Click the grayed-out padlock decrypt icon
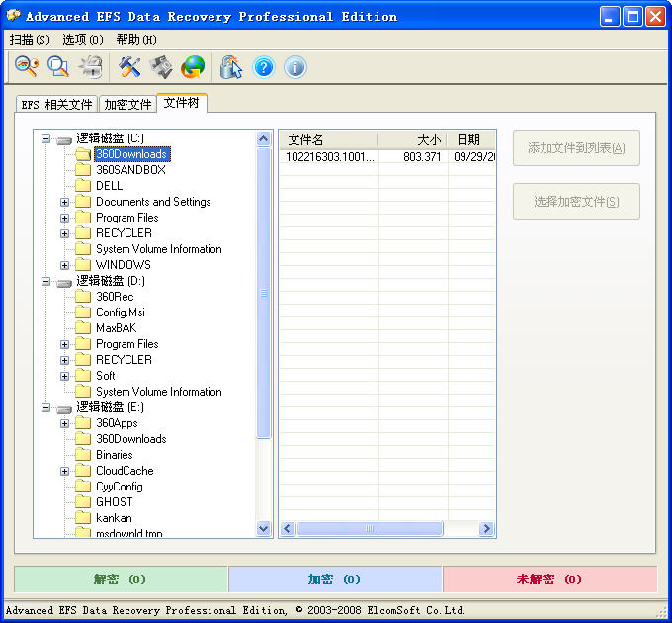The height and width of the screenshot is (623, 672). pos(91,66)
